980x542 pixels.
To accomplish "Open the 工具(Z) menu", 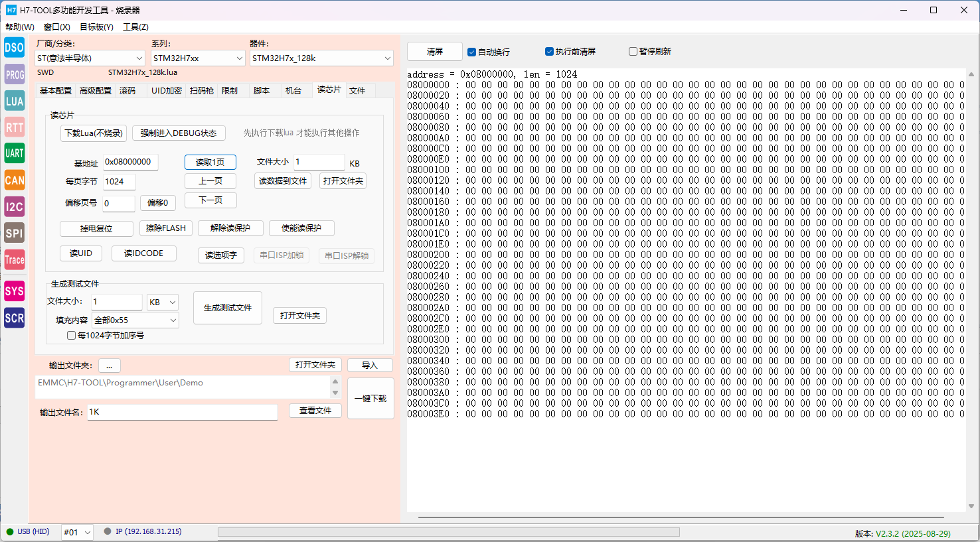I will tap(135, 27).
